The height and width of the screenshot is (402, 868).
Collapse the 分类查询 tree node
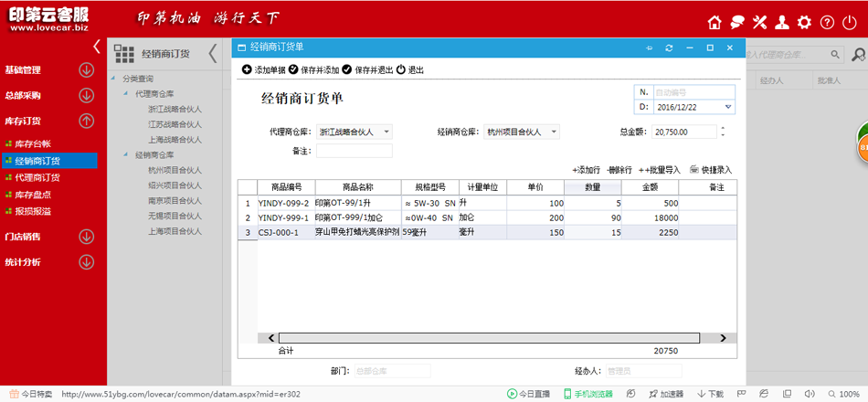[x=114, y=79]
